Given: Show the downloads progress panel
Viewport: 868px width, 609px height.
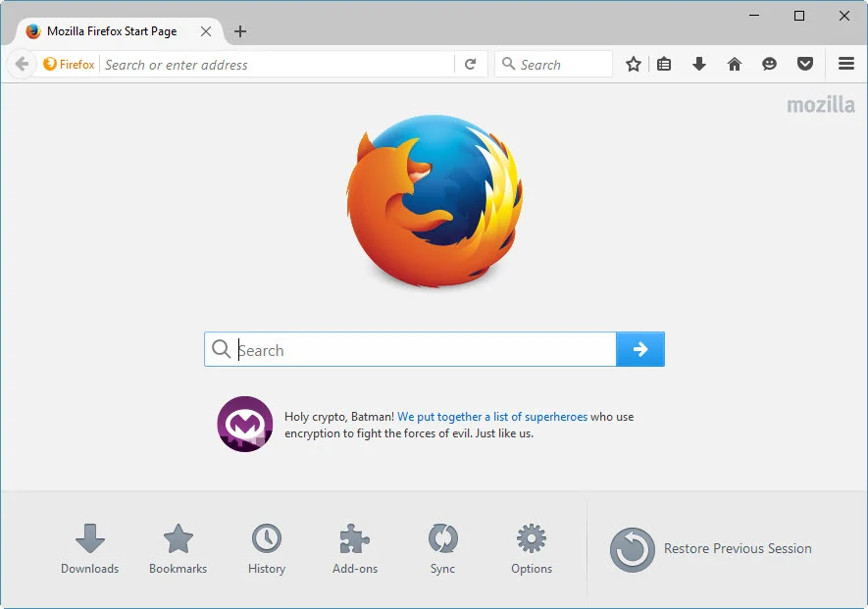Looking at the screenshot, I should point(698,64).
